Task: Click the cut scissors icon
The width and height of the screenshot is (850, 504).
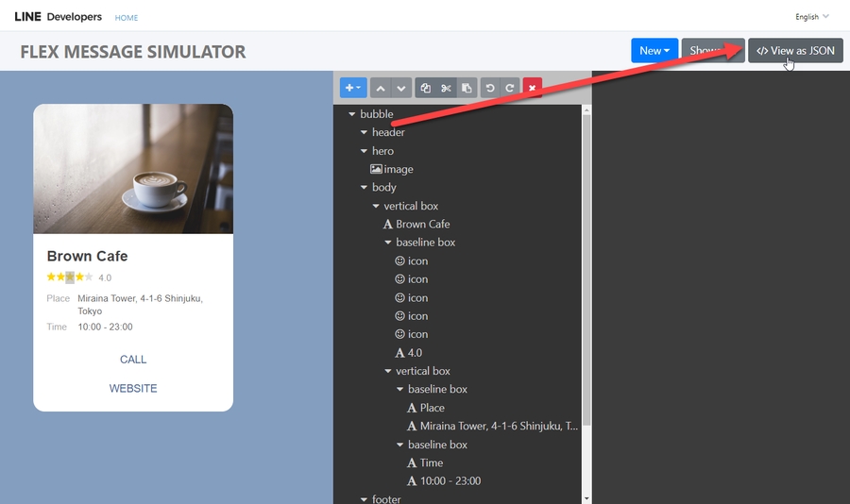Action: pos(446,88)
